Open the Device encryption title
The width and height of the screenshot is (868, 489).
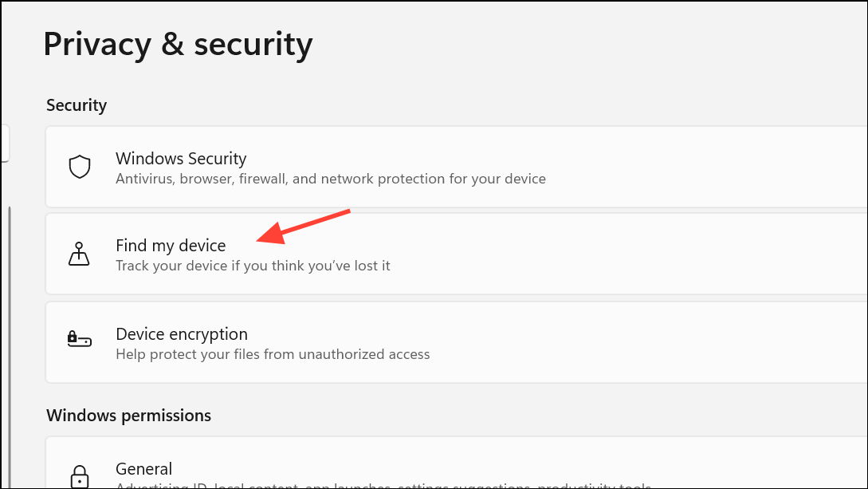pos(182,333)
